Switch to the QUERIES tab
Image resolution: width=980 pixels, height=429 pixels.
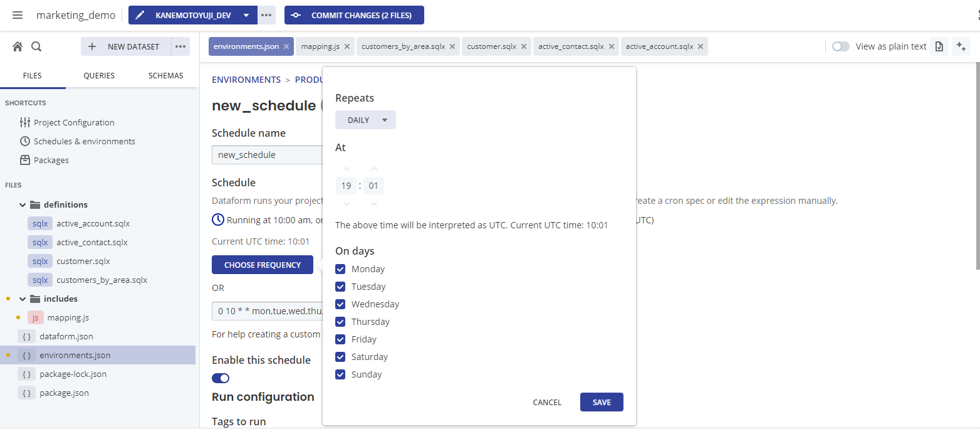point(98,75)
